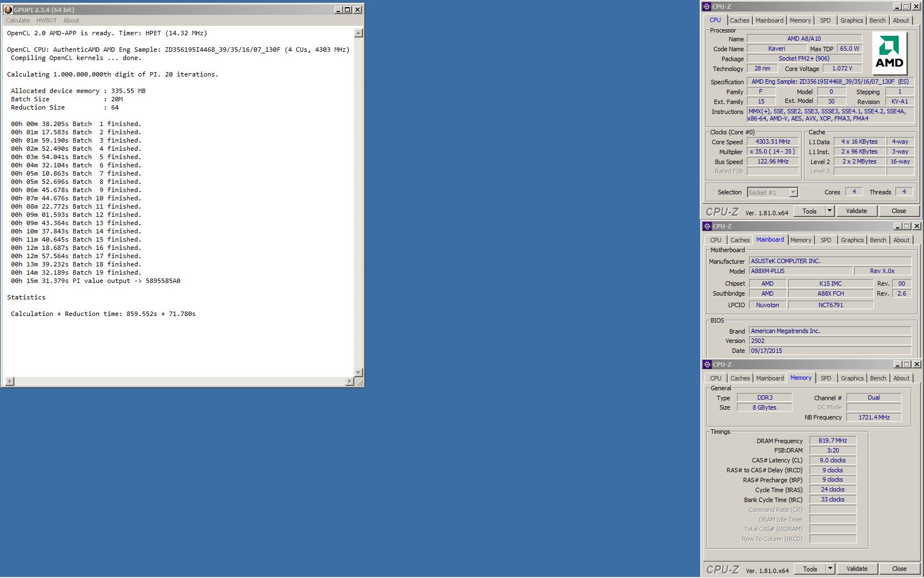Screen dimensions: 924x578
Task: Select Memory tab in middle CPU-Z window
Action: (800, 240)
